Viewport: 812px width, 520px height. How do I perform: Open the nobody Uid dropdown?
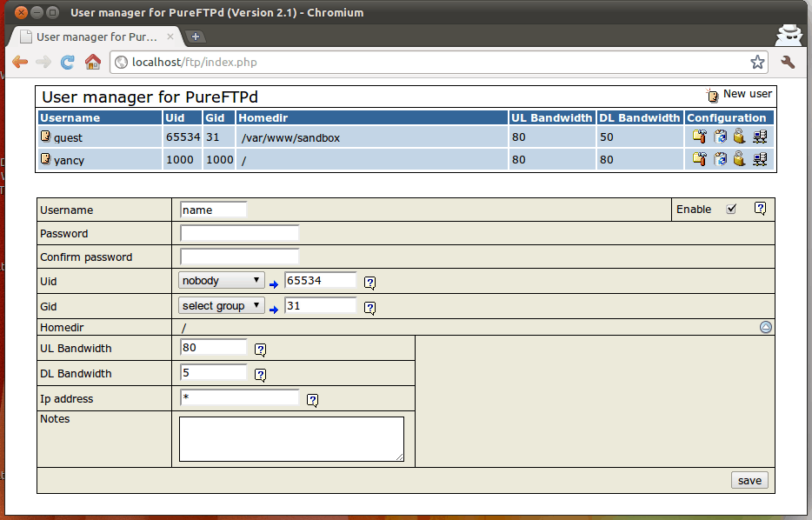point(222,280)
